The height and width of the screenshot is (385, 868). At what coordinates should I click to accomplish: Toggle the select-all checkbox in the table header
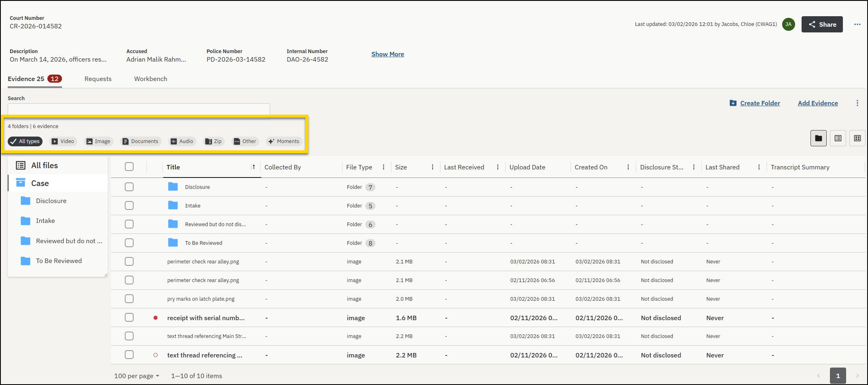(129, 166)
